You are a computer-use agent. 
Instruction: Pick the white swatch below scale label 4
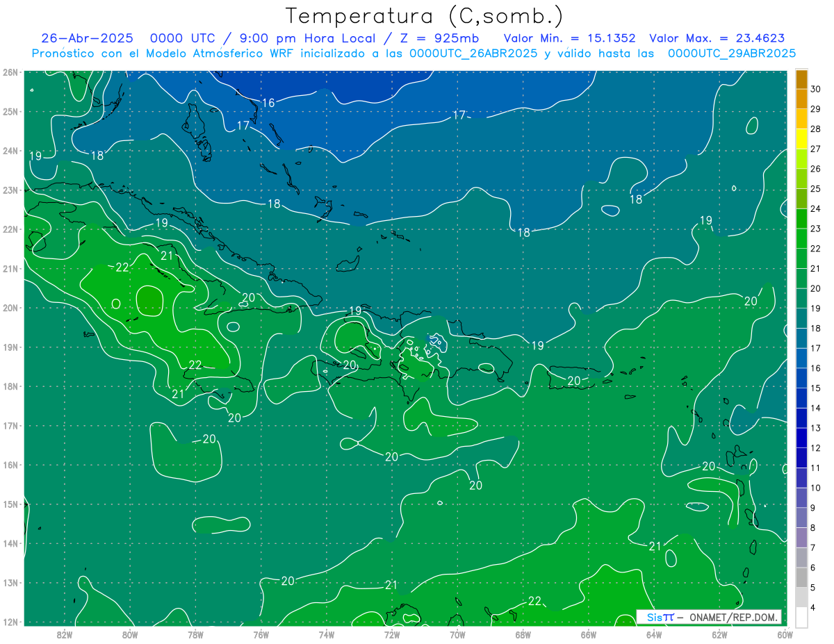coord(801,617)
